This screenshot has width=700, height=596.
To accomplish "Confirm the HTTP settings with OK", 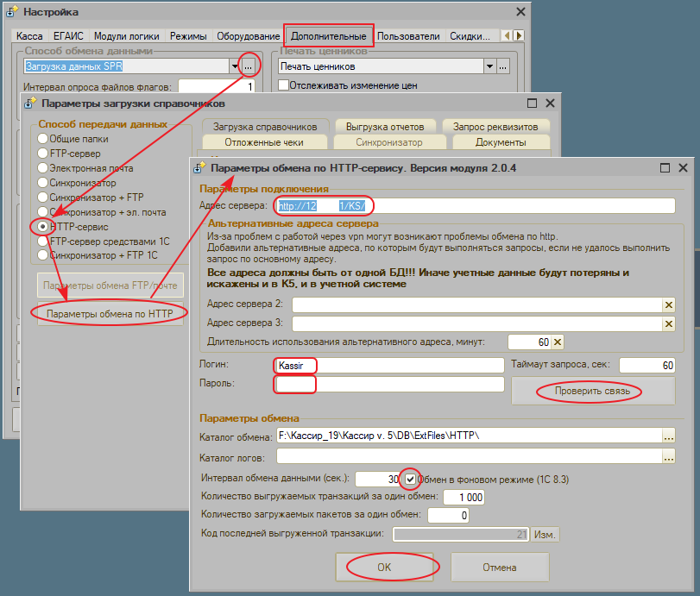I will point(383,567).
